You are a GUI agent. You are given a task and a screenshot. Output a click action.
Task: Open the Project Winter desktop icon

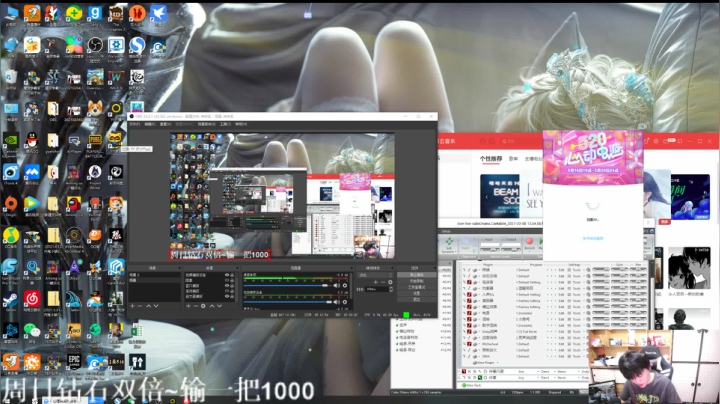tap(95, 172)
